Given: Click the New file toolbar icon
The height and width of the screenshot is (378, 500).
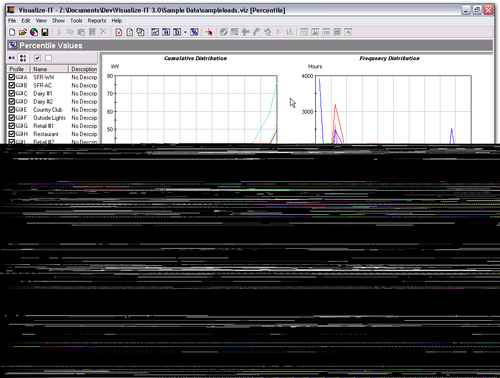Looking at the screenshot, I should (x=12, y=32).
